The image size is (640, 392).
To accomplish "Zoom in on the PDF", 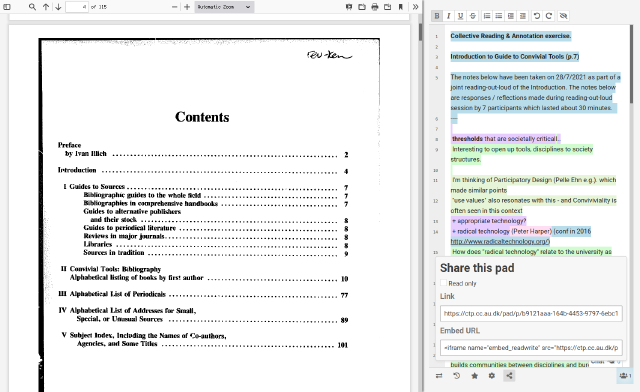I will 187,7.
